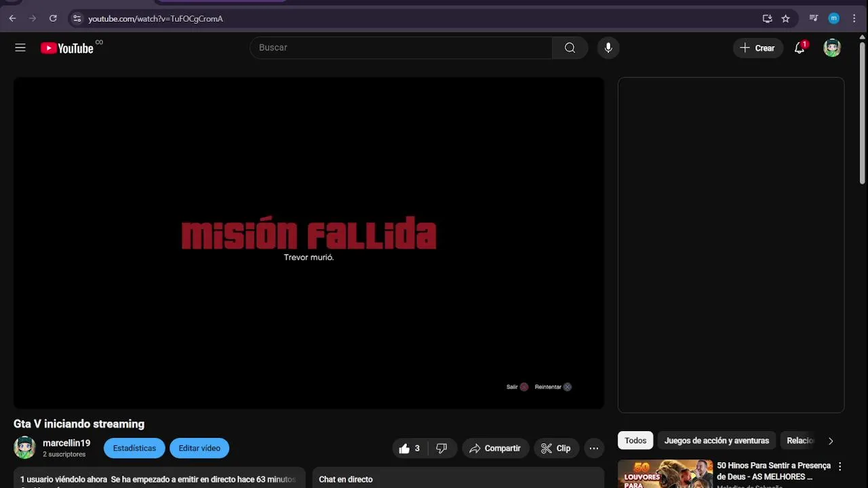
Task: Click Editar vídeo button
Action: pos(199,448)
